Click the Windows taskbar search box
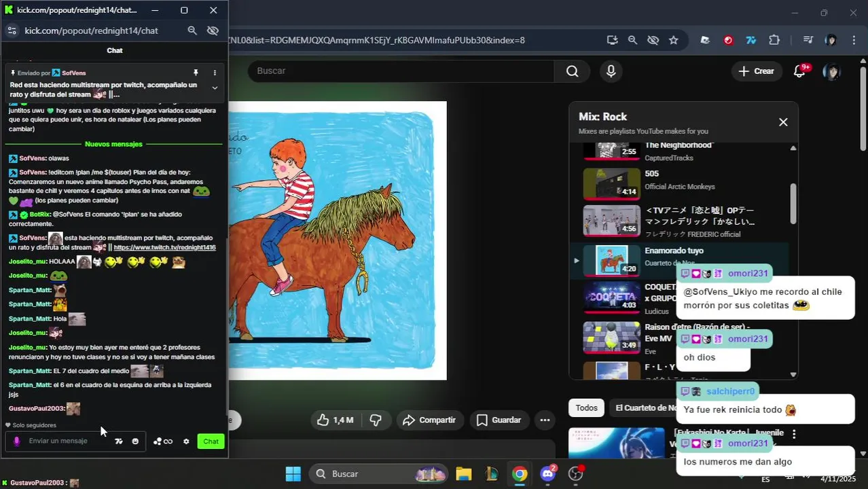 (379, 474)
